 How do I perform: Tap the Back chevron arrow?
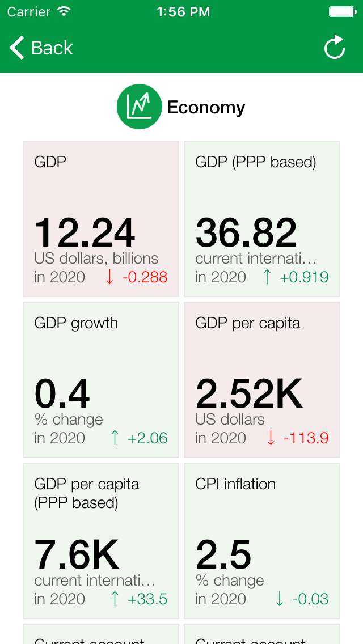(x=17, y=48)
